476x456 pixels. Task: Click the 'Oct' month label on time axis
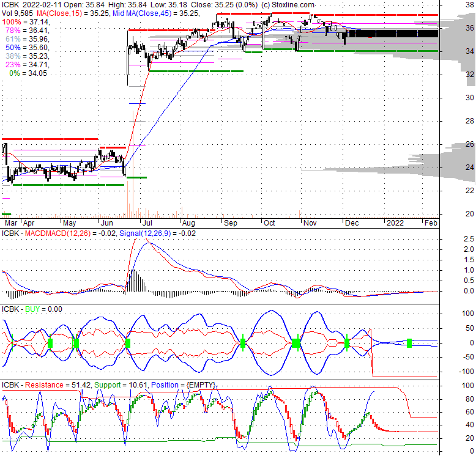(x=269, y=223)
